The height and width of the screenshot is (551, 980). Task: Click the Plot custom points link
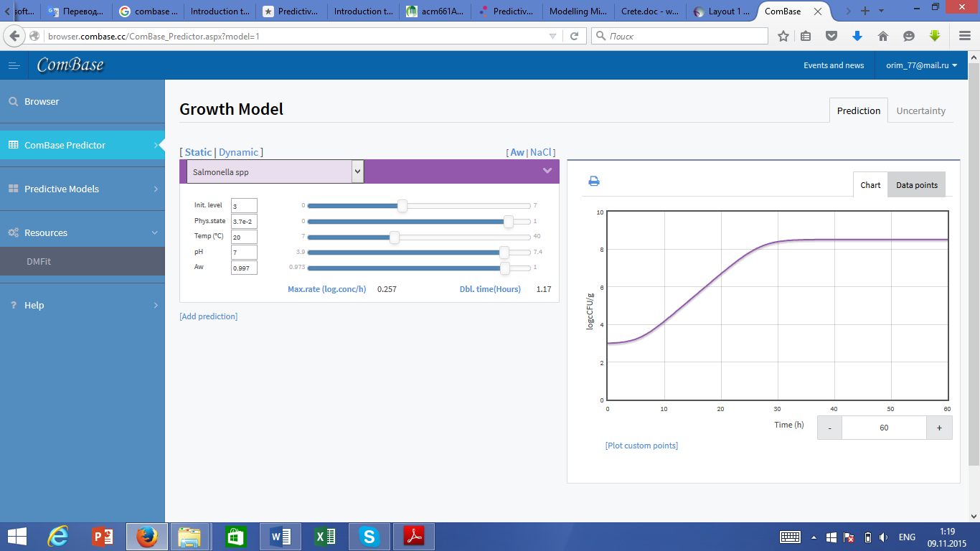(x=641, y=446)
